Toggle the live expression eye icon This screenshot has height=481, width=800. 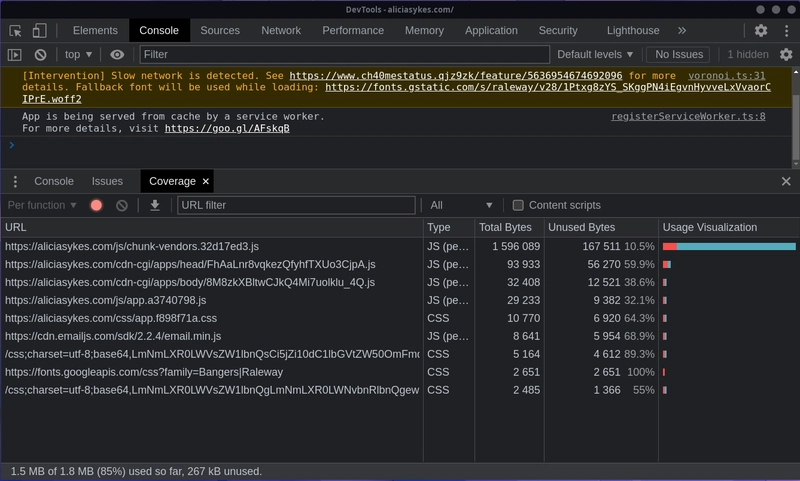point(117,55)
